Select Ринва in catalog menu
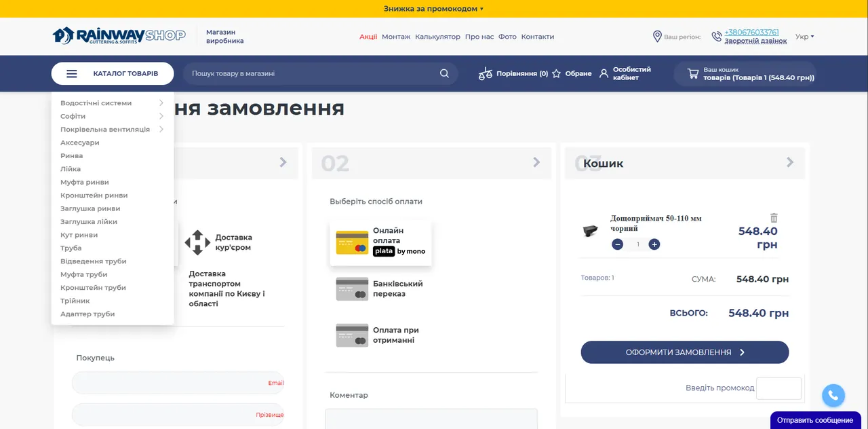868x429 pixels. pos(72,155)
